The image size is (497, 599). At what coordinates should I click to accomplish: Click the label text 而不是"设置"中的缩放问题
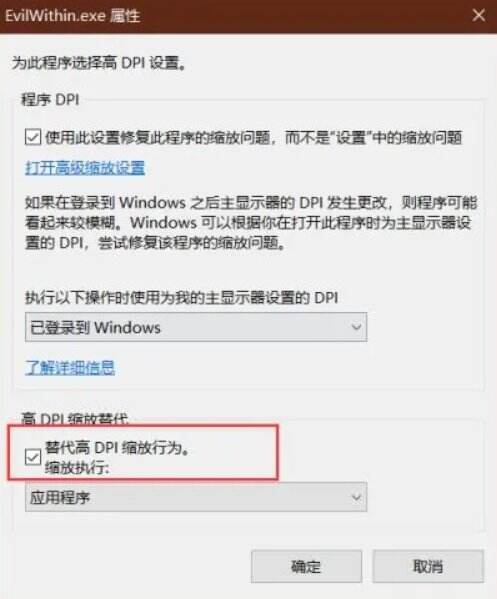(x=374, y=137)
